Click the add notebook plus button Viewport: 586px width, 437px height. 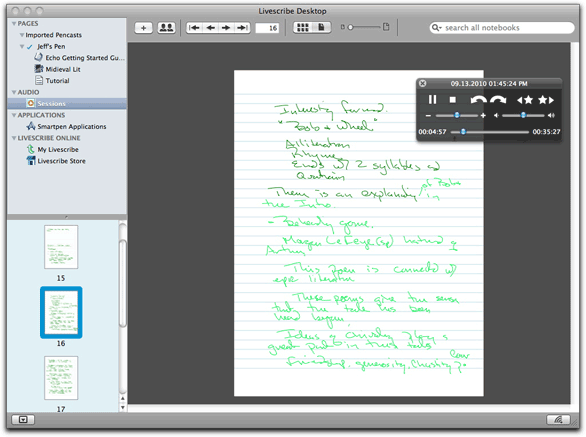(x=144, y=28)
